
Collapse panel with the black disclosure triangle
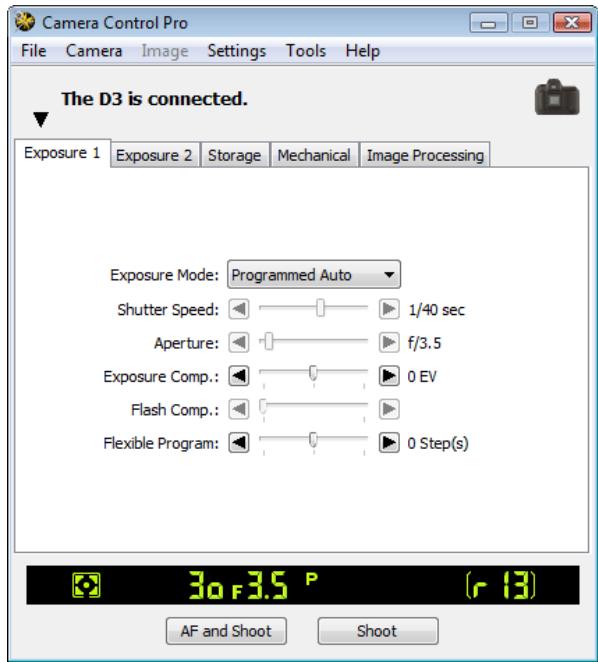(41, 119)
